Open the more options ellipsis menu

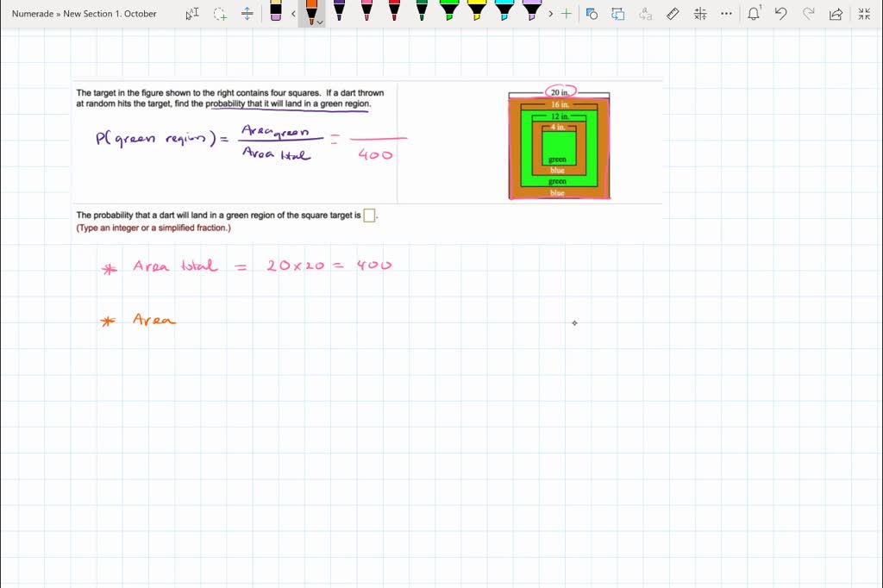pyautogui.click(x=728, y=13)
